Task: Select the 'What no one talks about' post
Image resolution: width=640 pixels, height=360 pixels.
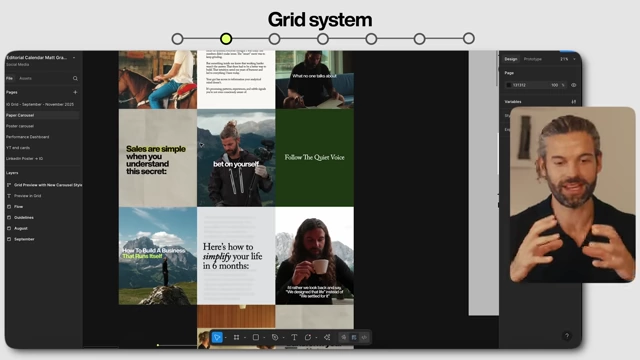Action: click(x=315, y=80)
